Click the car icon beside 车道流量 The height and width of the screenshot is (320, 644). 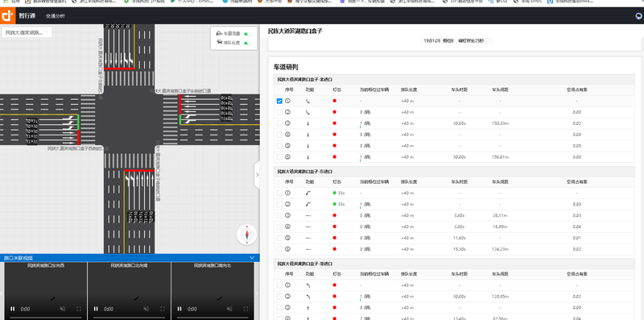(x=219, y=33)
